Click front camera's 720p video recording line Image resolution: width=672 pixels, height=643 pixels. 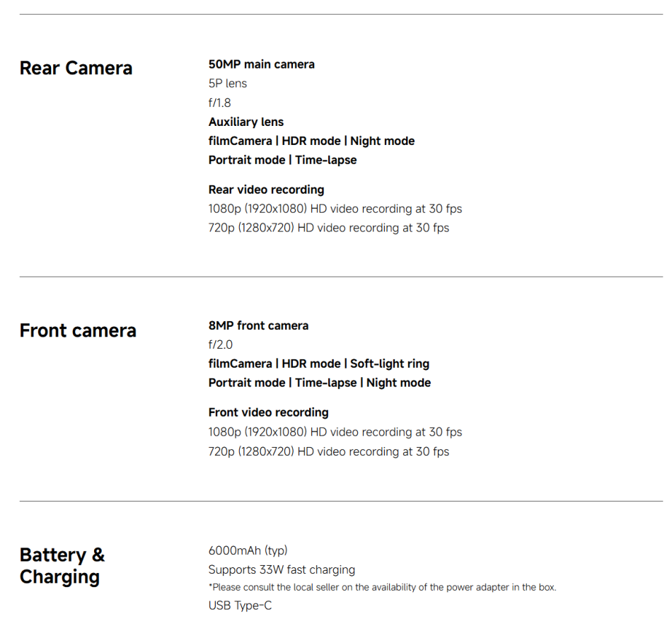coord(328,451)
